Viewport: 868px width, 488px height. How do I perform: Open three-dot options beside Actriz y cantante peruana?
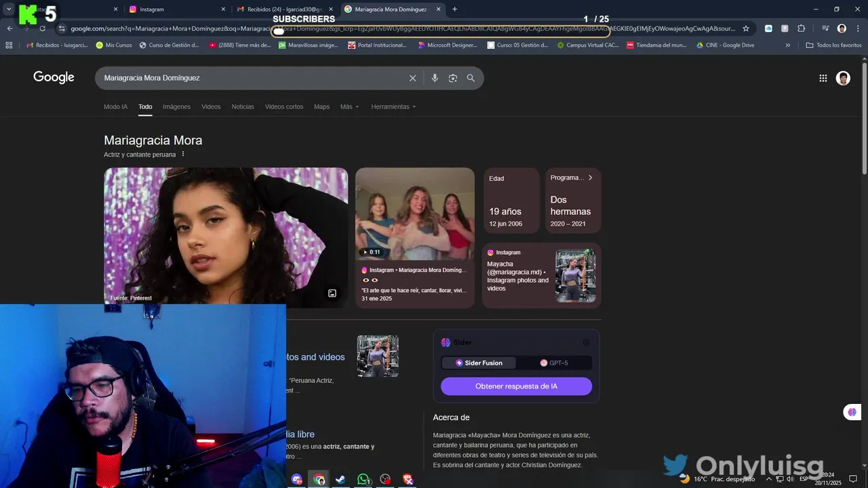(x=183, y=154)
